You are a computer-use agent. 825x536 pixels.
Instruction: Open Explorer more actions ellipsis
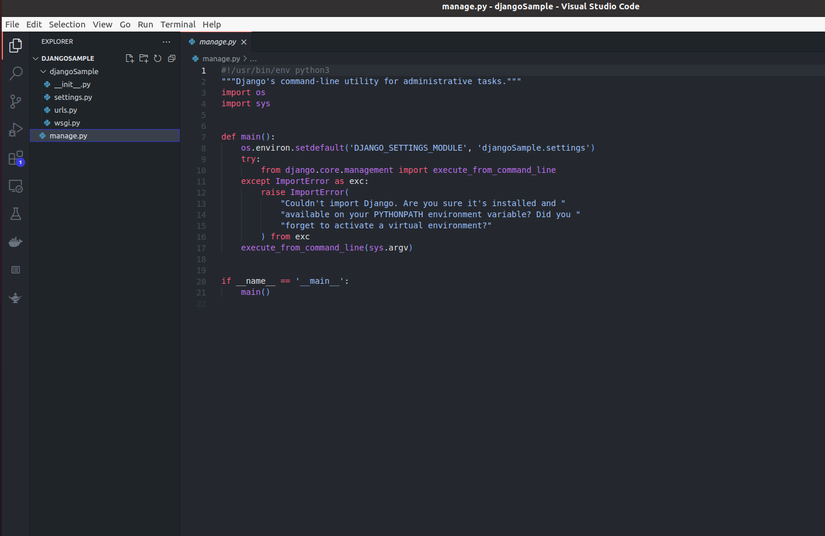pyautogui.click(x=166, y=42)
